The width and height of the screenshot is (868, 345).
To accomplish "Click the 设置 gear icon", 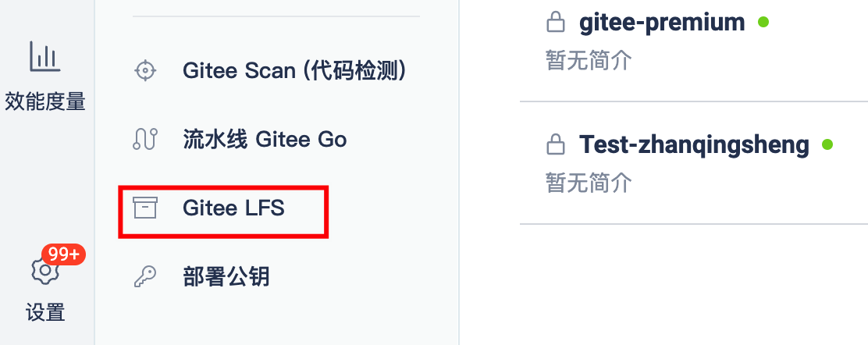I will tap(44, 271).
